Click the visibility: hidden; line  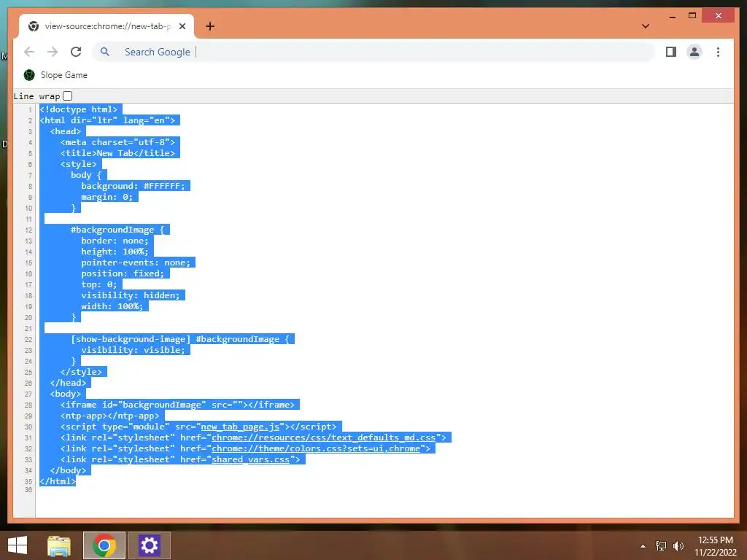pos(131,296)
